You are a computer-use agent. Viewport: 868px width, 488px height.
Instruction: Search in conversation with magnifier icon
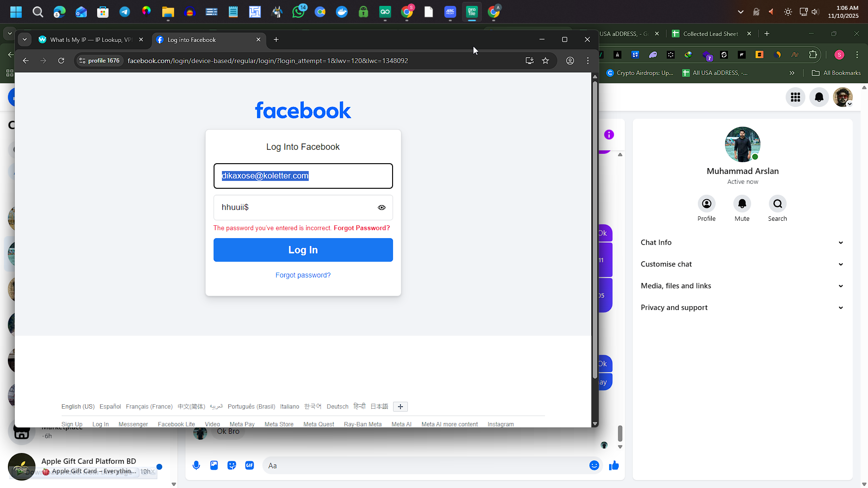tap(778, 204)
